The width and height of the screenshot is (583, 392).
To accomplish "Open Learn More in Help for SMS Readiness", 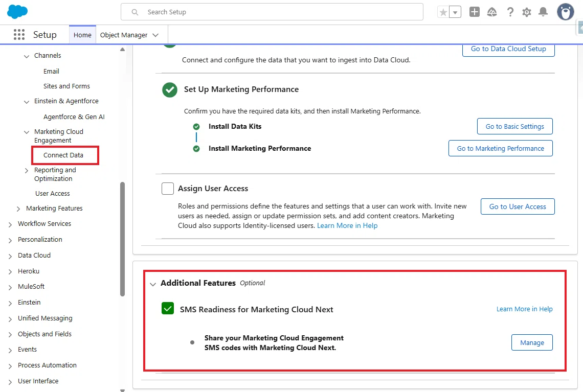I will click(524, 309).
